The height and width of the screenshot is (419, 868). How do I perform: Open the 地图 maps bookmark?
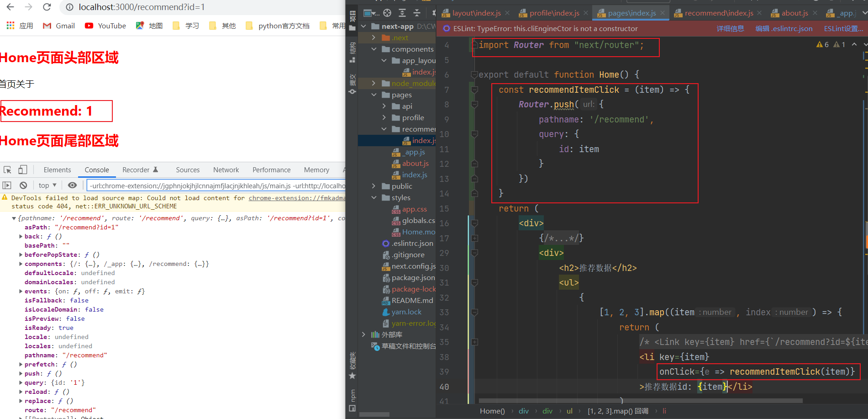click(x=149, y=26)
